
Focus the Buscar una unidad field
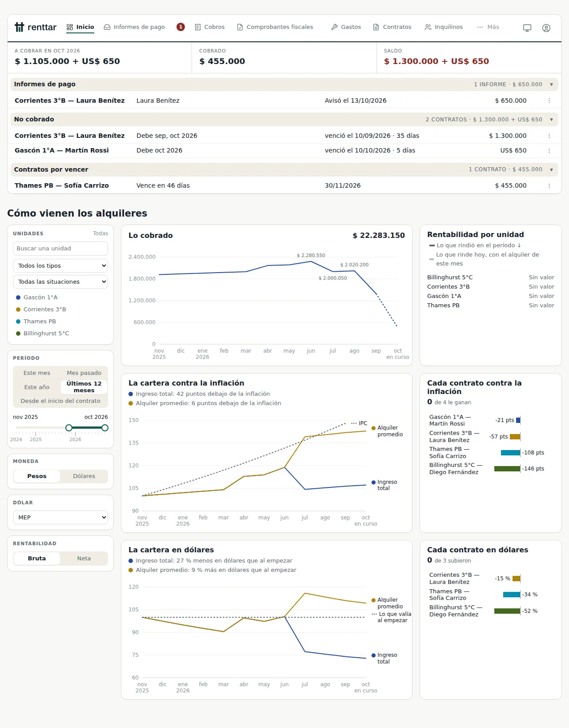(60, 249)
